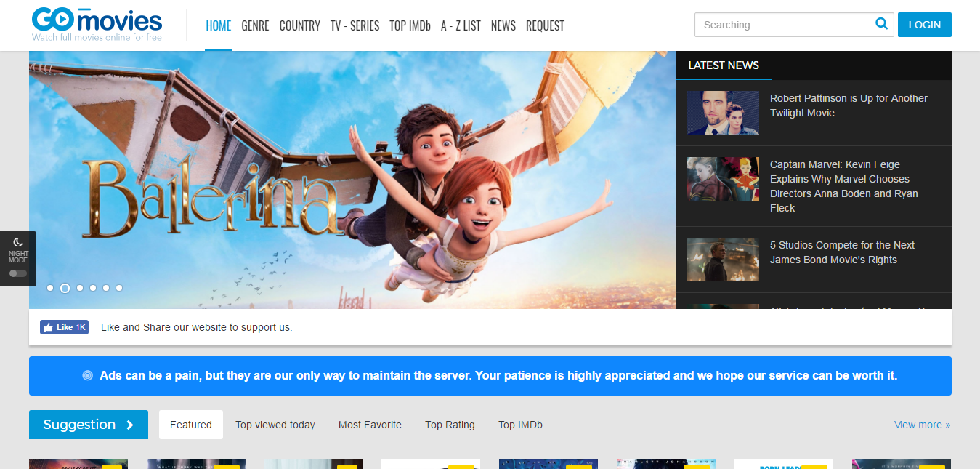Viewport: 980px width, 469px height.
Task: Open the REQUEST page
Action: pos(545,25)
